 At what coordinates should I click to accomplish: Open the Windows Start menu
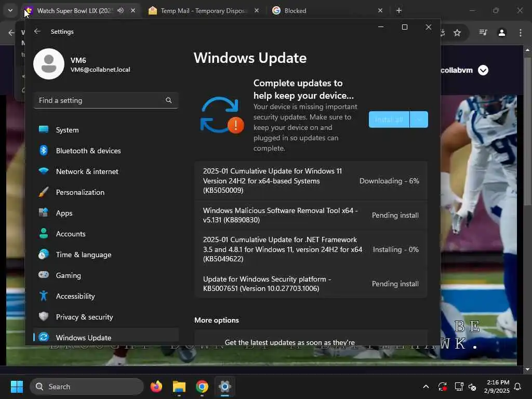(x=17, y=387)
